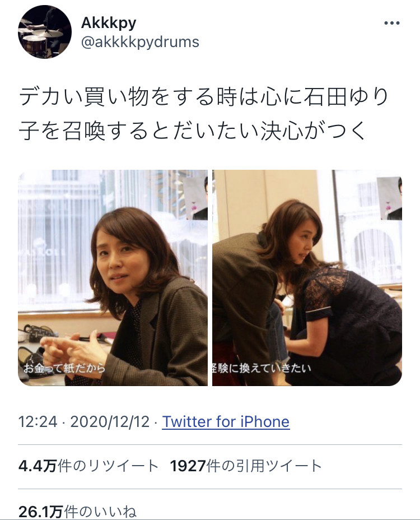Follow the Twitter for iPhone link
The width and height of the screenshot is (420, 520).
coord(226,422)
